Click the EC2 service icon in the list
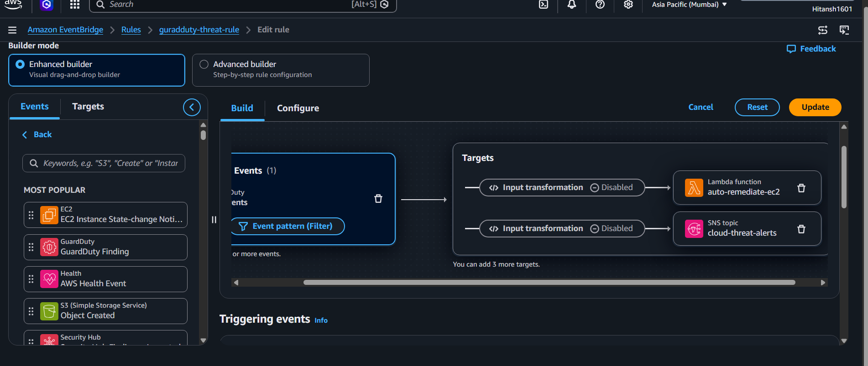 tap(49, 215)
